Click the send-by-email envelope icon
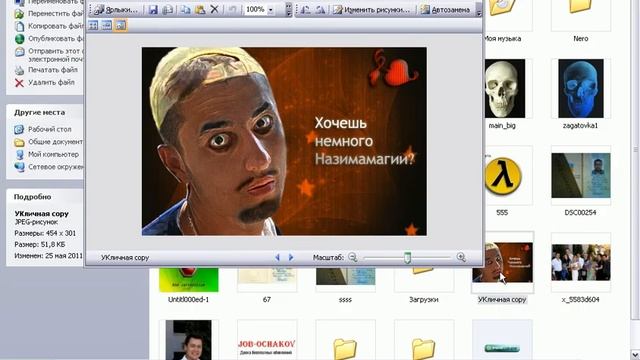 coord(19,52)
